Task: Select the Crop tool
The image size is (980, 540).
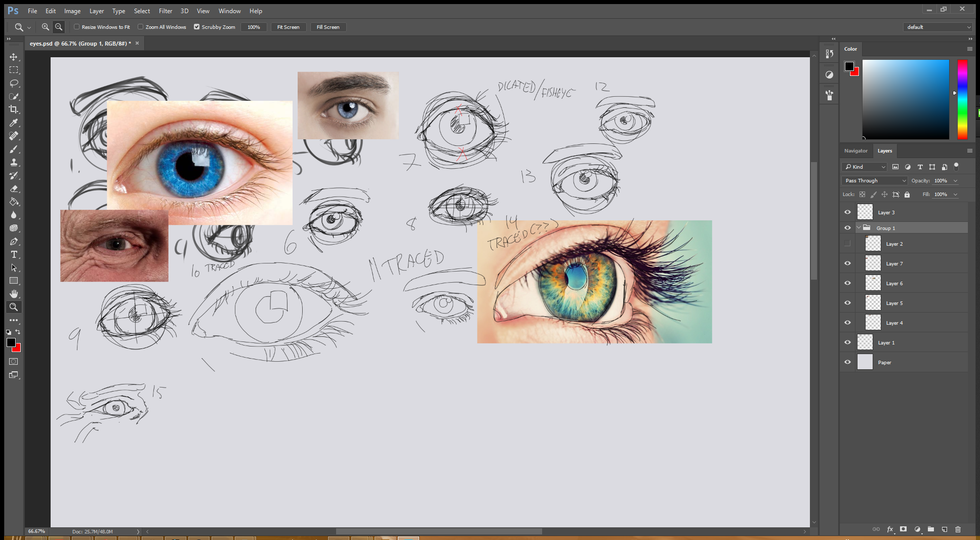Action: tap(14, 109)
